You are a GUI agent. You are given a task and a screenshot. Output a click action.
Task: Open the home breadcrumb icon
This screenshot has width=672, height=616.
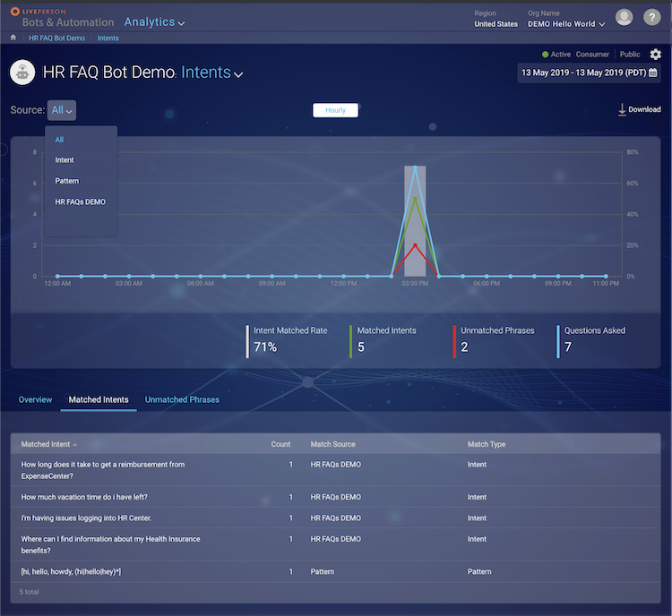click(13, 38)
